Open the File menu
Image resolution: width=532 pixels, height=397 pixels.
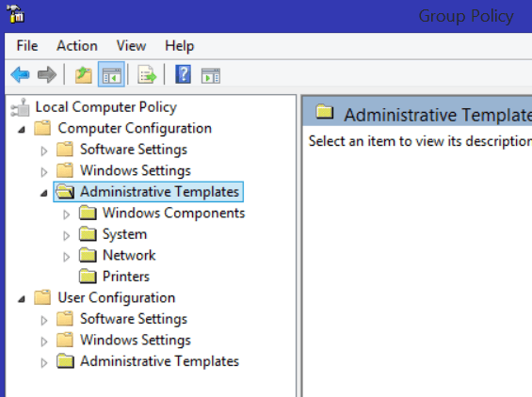point(27,46)
